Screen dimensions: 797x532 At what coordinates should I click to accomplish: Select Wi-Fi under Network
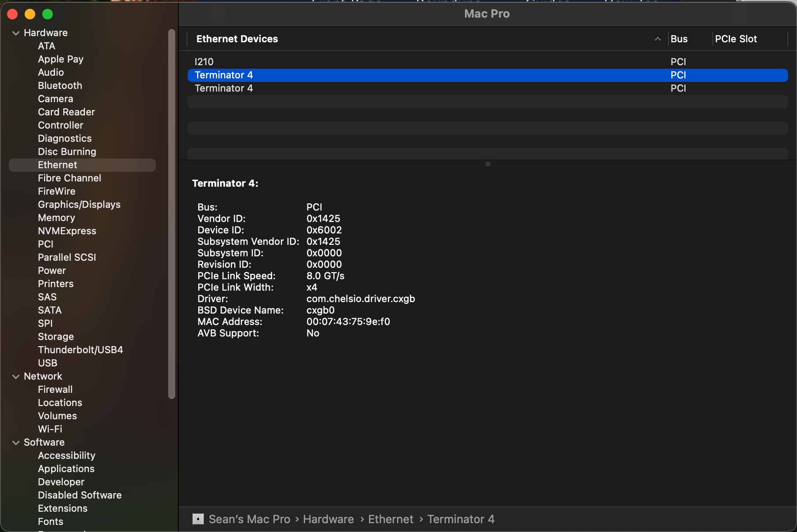click(50, 429)
